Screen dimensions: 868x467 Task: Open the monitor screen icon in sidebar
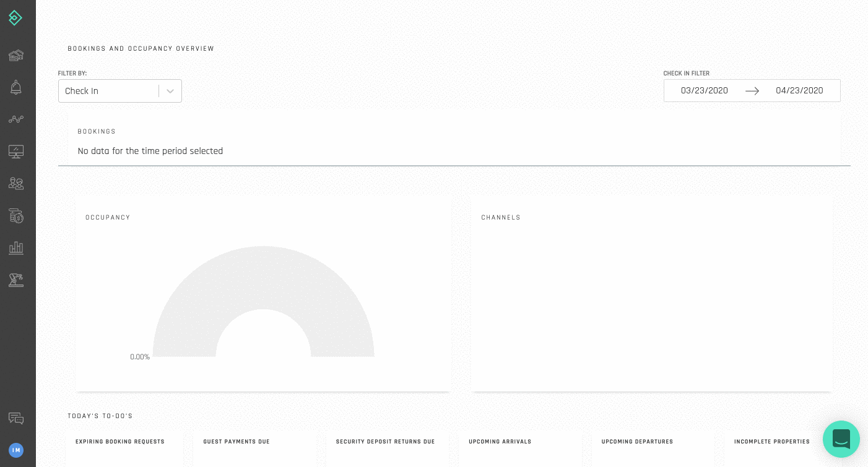16,152
